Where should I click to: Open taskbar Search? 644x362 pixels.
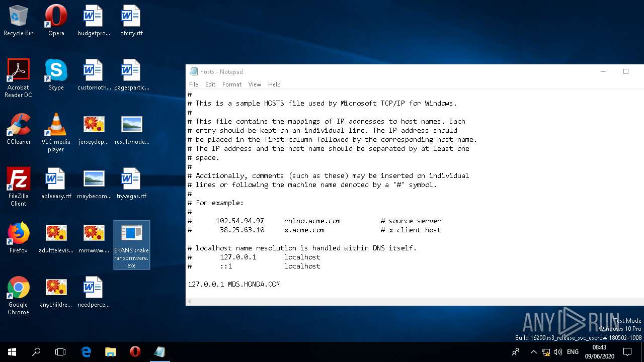click(36, 352)
